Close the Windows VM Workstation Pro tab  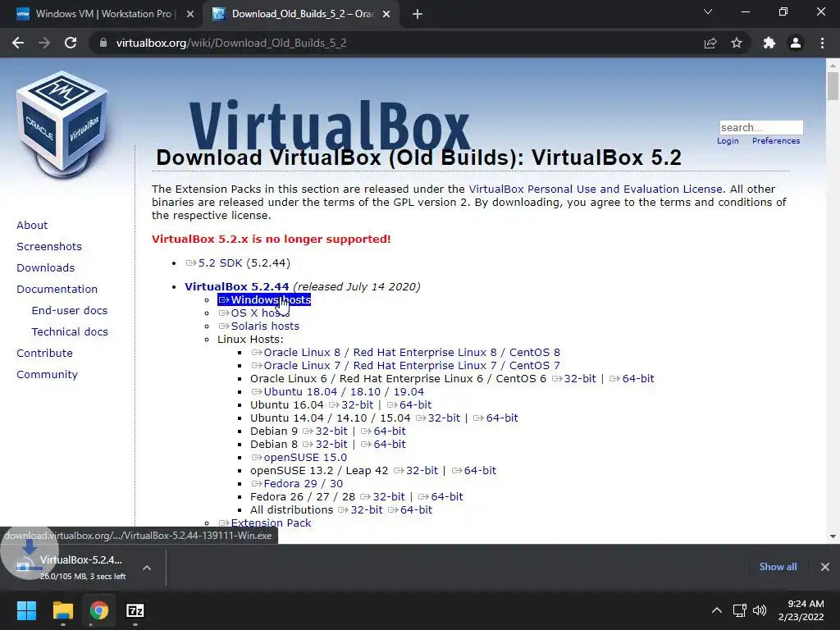[x=190, y=14]
